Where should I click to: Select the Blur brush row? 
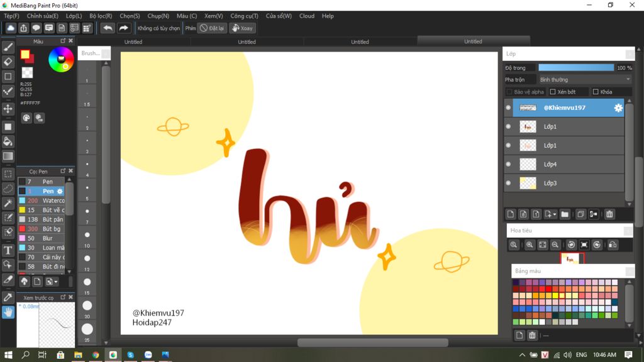click(x=41, y=238)
